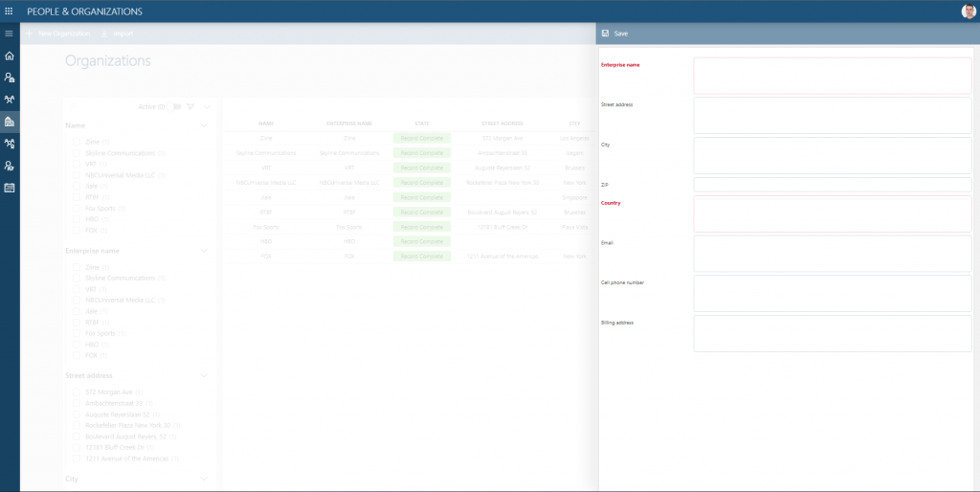Collapse the Name filter section

tap(204, 125)
